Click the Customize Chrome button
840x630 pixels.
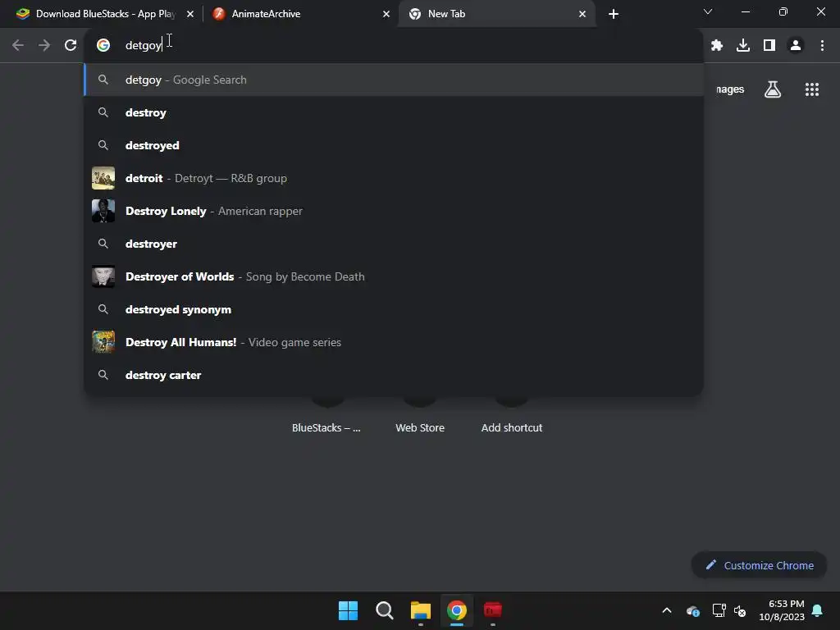[x=759, y=565]
